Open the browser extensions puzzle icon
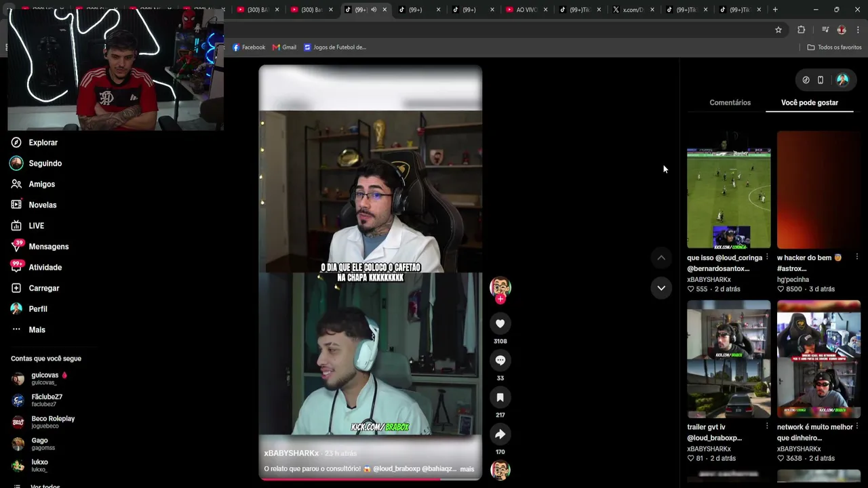This screenshot has height=488, width=868. pyautogui.click(x=802, y=30)
